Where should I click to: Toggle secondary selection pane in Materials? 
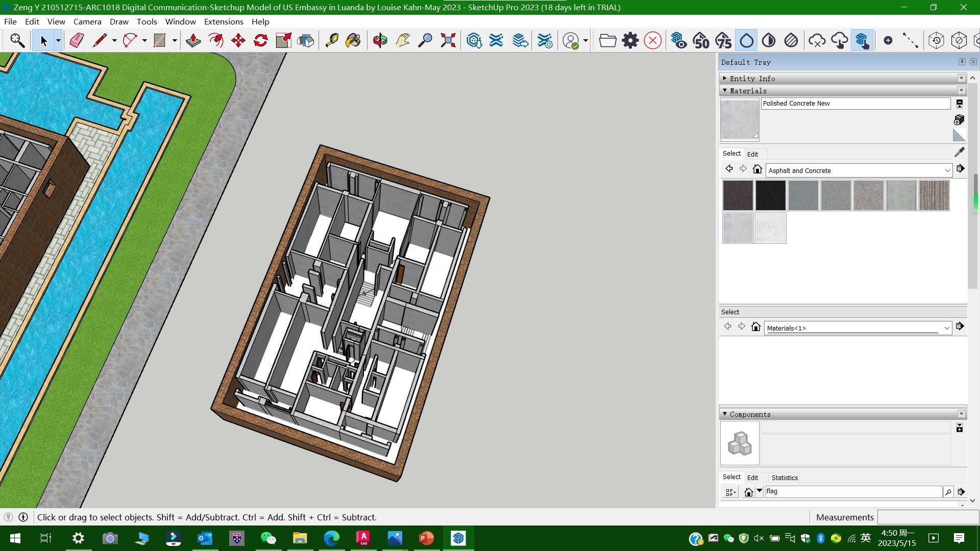(x=959, y=104)
